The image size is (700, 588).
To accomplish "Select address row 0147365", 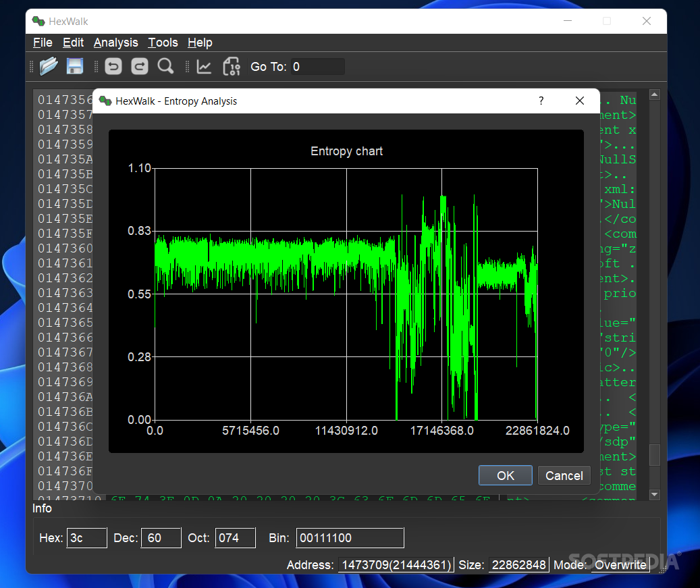I will click(x=65, y=322).
